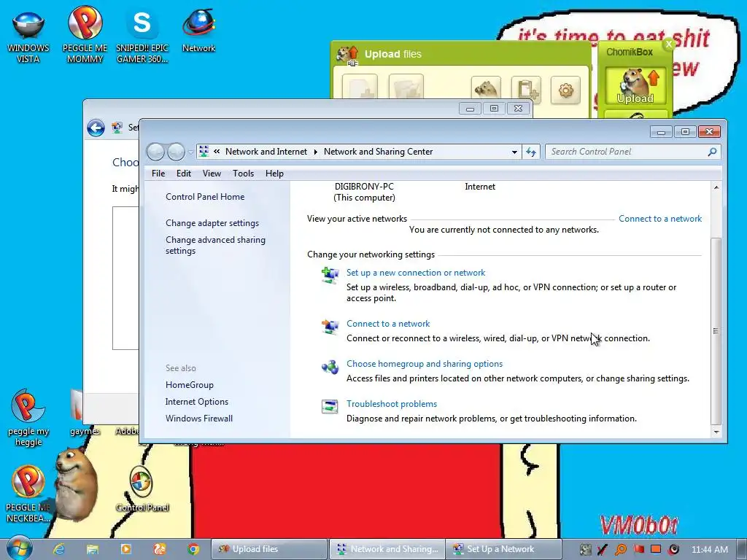Open the orange browser icon on the taskbar
The width and height of the screenshot is (747, 560).
(x=160, y=549)
